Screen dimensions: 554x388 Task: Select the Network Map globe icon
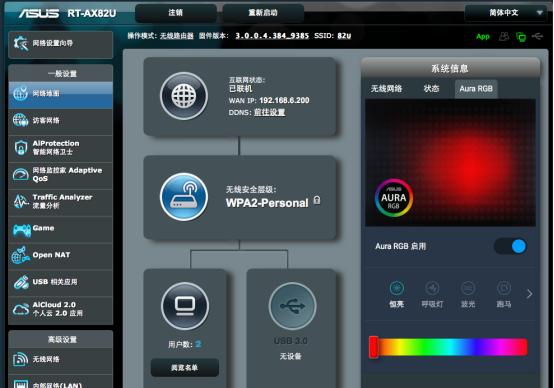[x=20, y=93]
